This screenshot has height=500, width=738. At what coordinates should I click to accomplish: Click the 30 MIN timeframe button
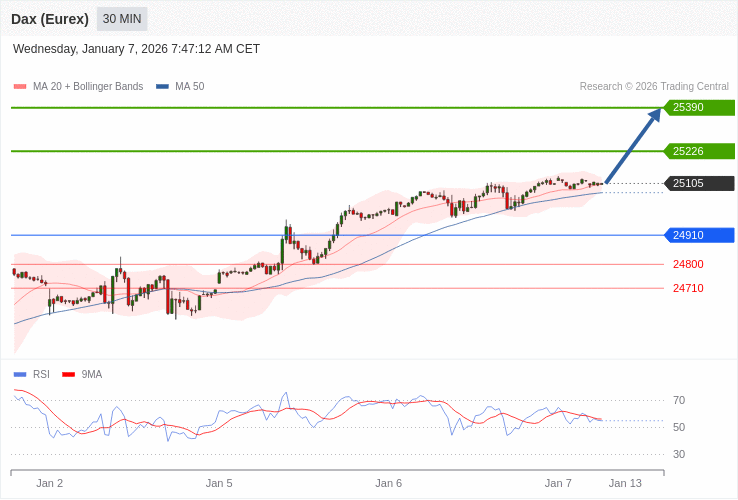[122, 19]
